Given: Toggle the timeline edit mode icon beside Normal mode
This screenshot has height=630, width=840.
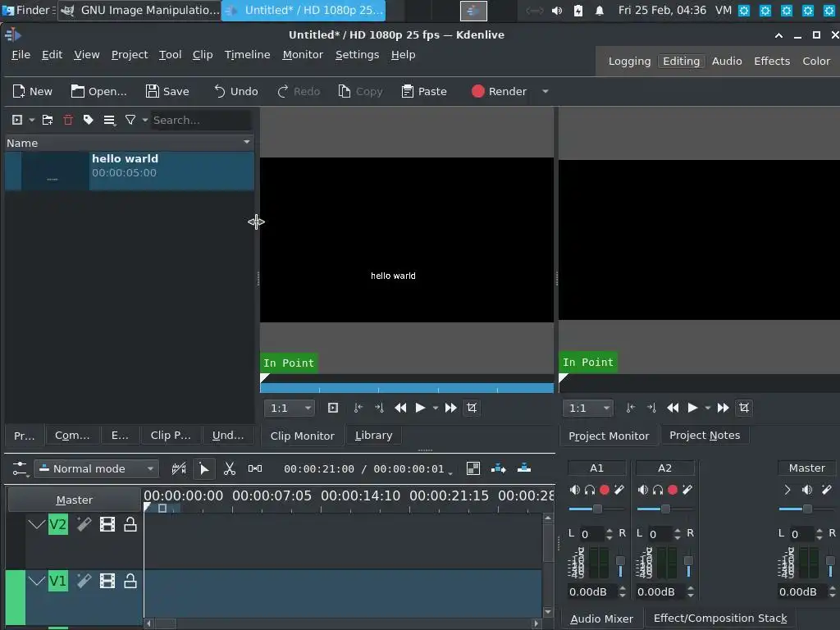Looking at the screenshot, I should click(179, 468).
